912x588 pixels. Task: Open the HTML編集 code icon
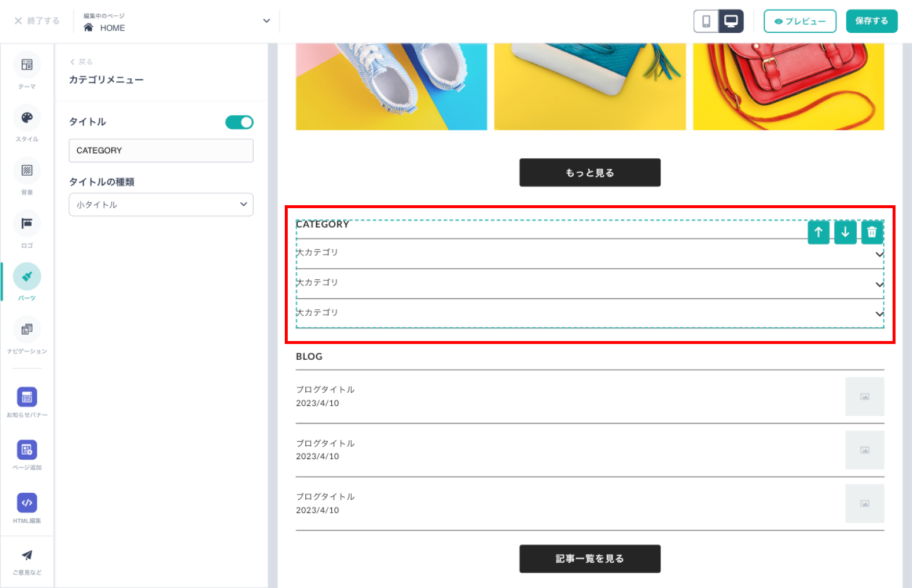pyautogui.click(x=27, y=503)
